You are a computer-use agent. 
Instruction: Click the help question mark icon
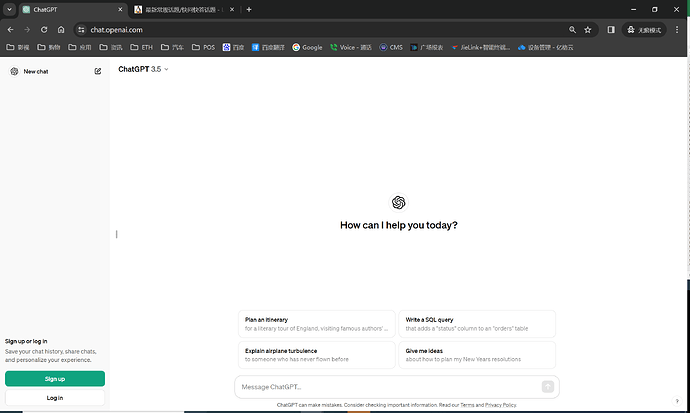point(677,401)
